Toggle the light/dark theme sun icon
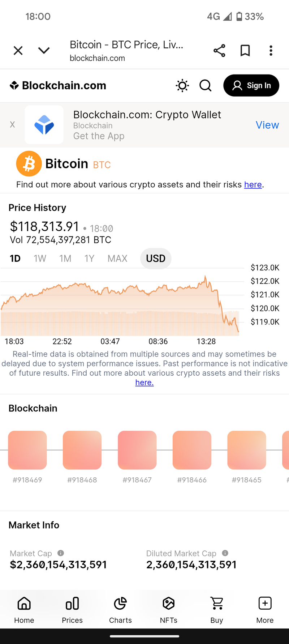This screenshot has height=644, width=289. 182,86
